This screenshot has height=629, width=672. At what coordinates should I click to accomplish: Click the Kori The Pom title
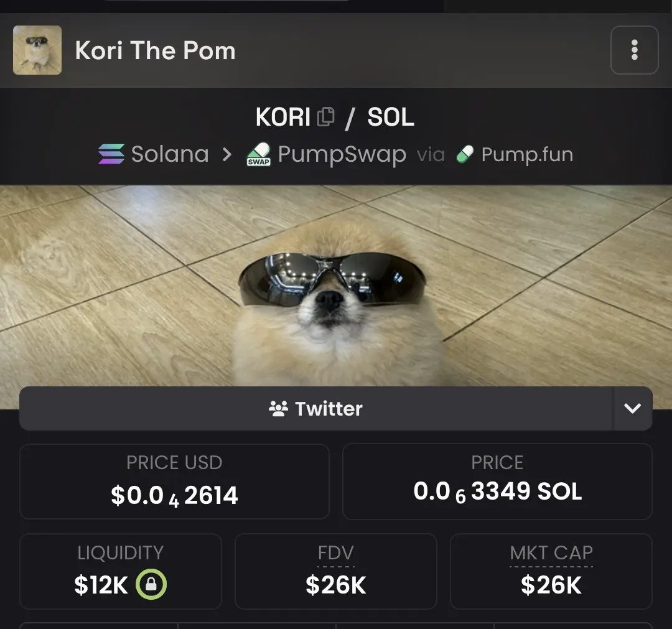155,50
